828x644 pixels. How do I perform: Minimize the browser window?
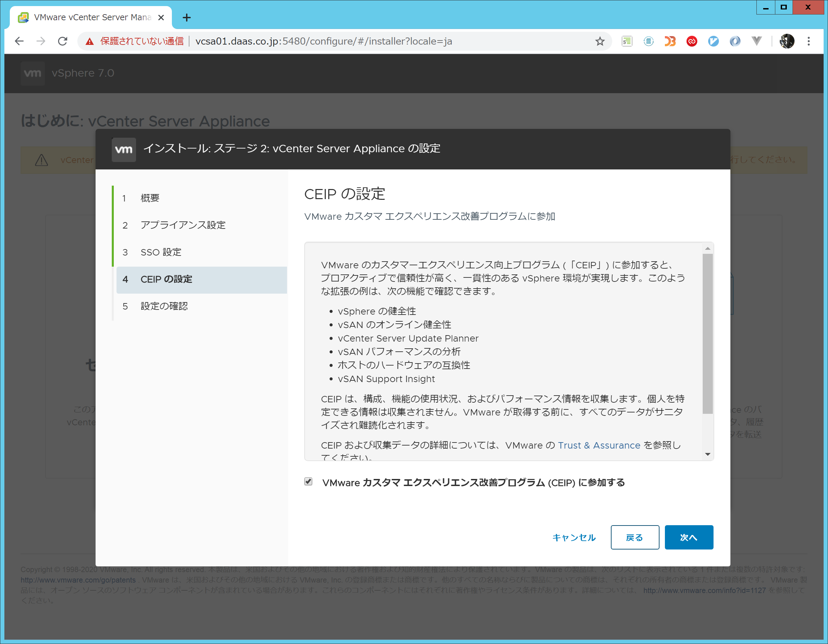[x=766, y=7]
